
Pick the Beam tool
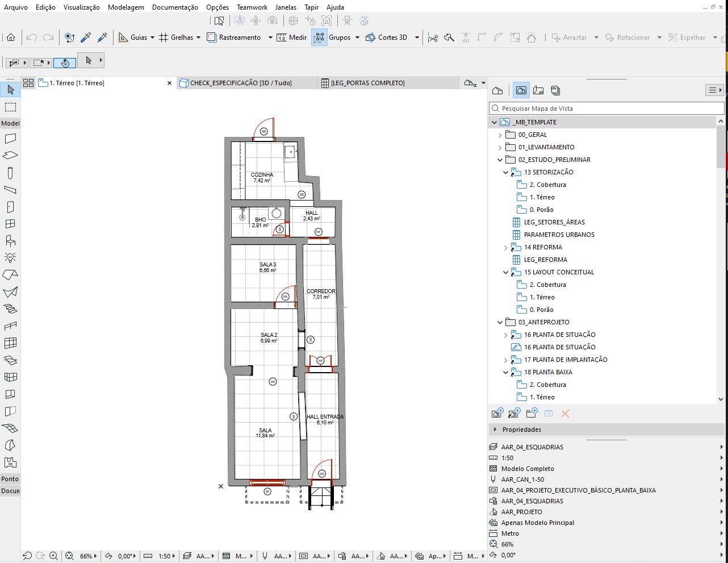tap(10, 190)
